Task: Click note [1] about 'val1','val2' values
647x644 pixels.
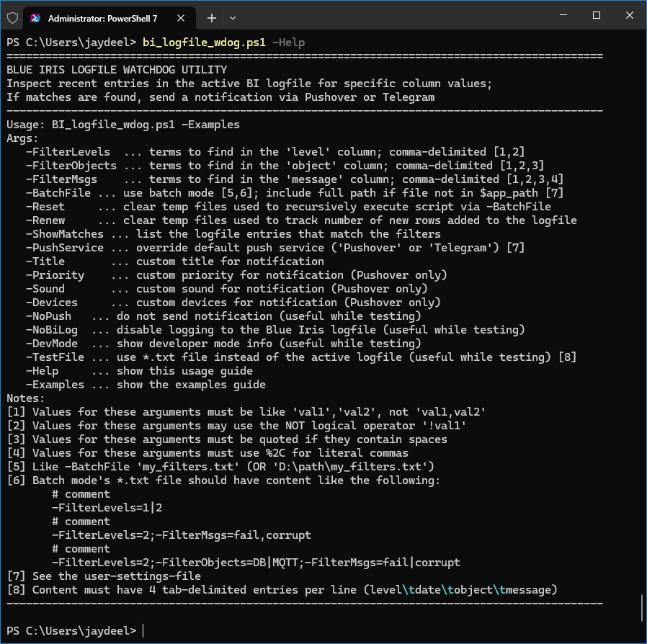Action: click(246, 412)
